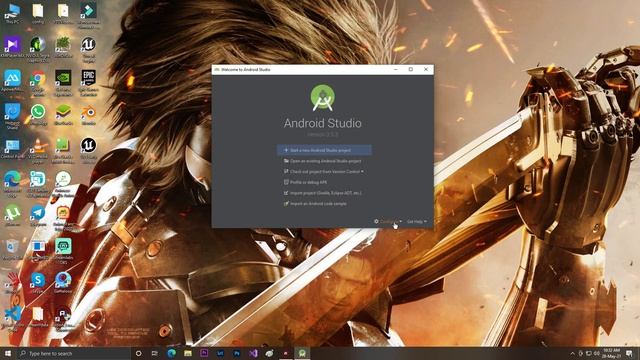Select GeForce Experience desktop icon
The height and width of the screenshot is (360, 640).
coord(63,83)
